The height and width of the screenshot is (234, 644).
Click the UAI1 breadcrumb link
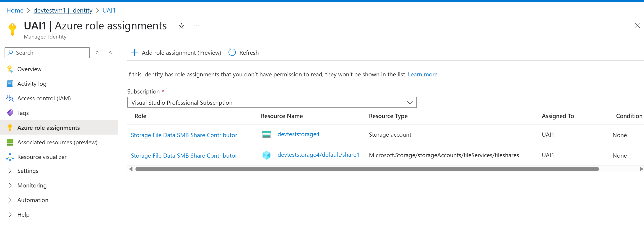tap(109, 10)
